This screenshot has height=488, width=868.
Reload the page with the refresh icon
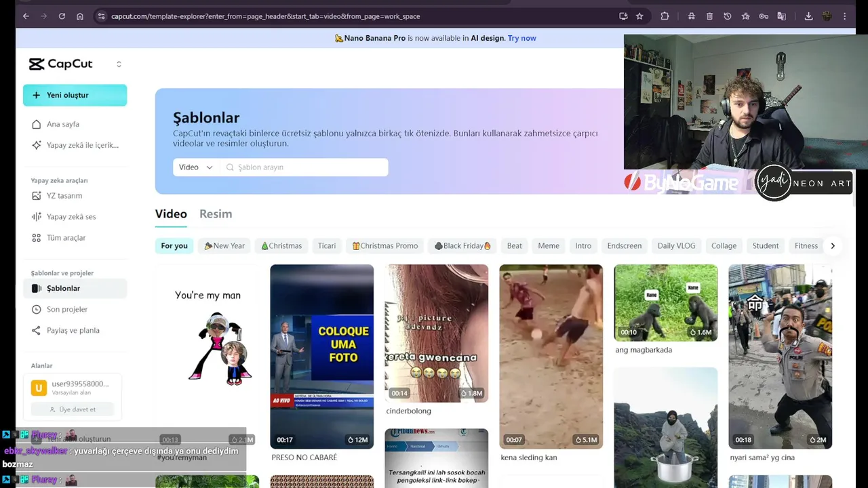(x=62, y=16)
